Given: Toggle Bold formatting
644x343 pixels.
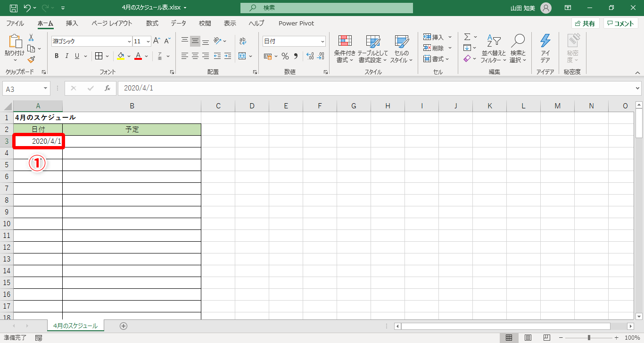Looking at the screenshot, I should click(57, 56).
